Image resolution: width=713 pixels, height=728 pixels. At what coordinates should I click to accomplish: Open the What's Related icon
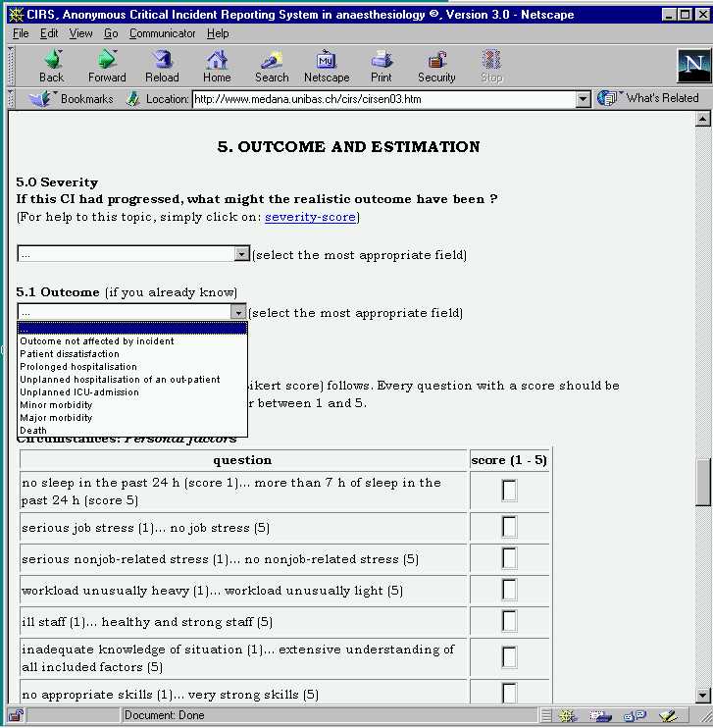pyautogui.click(x=607, y=98)
